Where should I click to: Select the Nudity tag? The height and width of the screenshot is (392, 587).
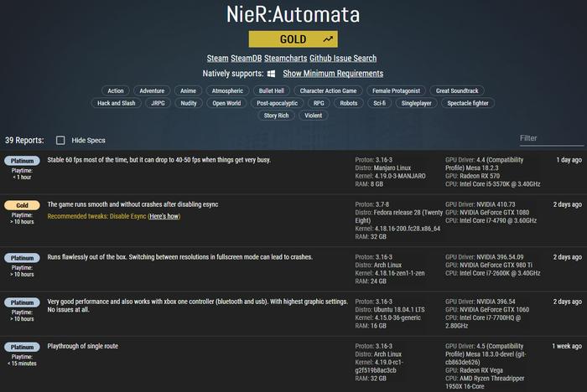pos(189,103)
